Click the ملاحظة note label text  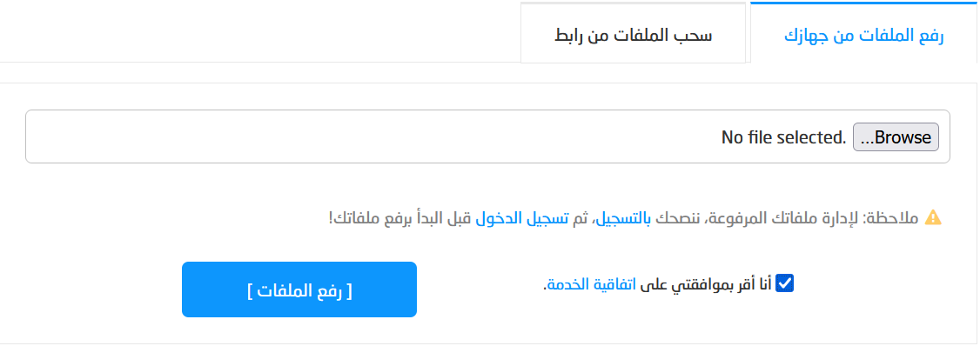click(896, 218)
